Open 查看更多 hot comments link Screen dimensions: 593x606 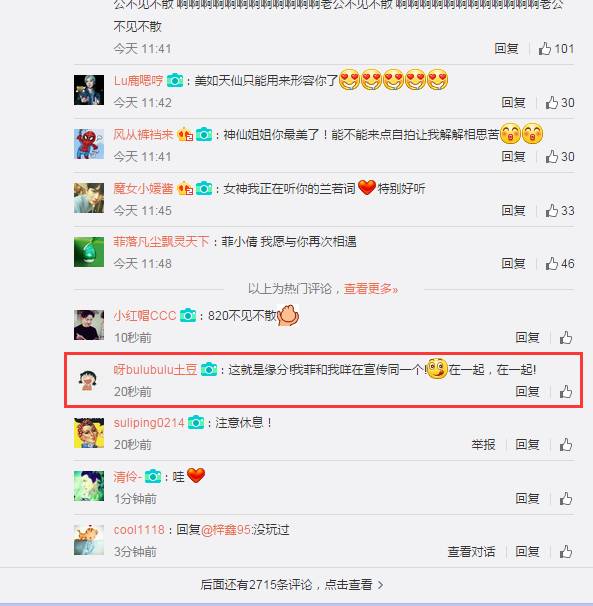371,289
